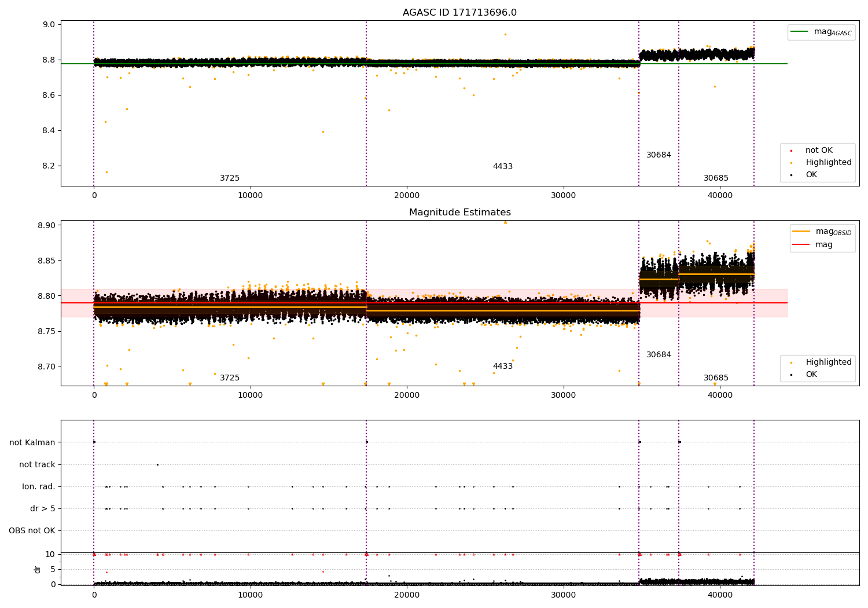The height and width of the screenshot is (608, 868).
Task: Click the orange outlier point near 8.94 magnitude
Action: point(505,34)
